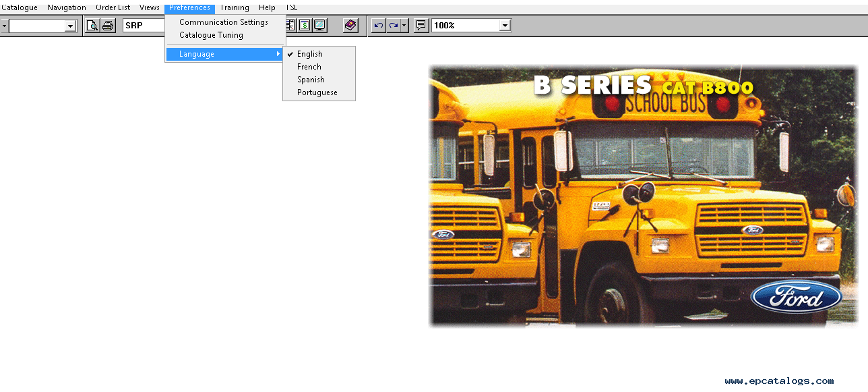The image size is (868, 392).
Task: Open the leftmost combo box dropdown arrow
Action: click(70, 26)
